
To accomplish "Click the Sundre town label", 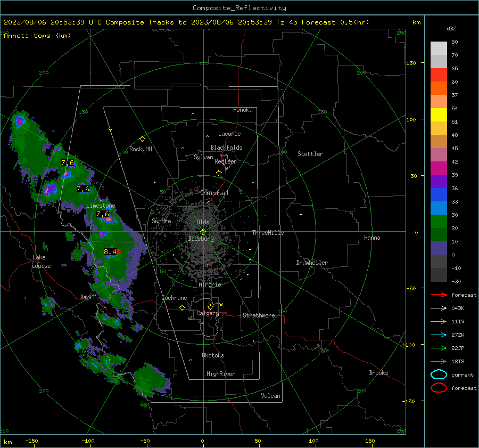I will point(161,221).
